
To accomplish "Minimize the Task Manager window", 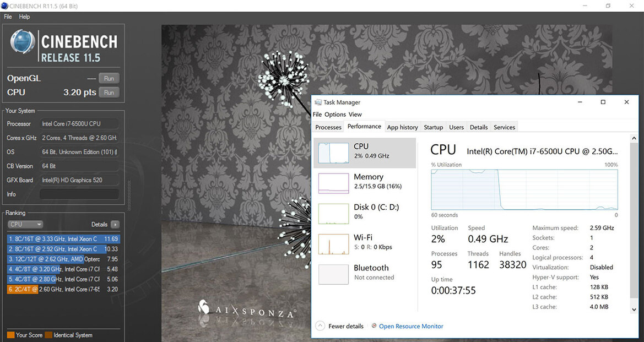I will tap(580, 102).
